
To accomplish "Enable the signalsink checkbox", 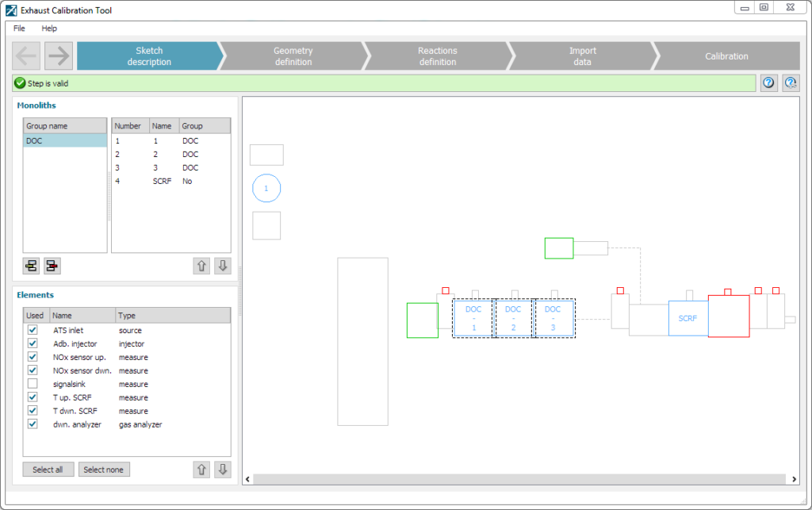I will tap(33, 384).
